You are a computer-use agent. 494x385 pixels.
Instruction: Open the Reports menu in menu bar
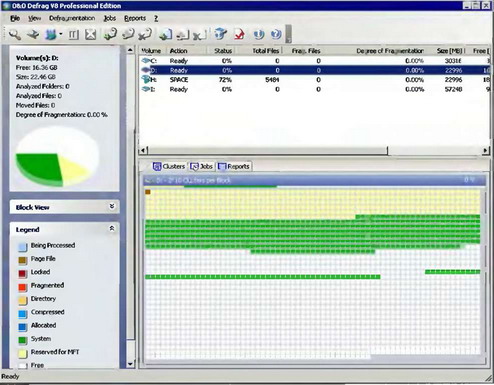135,18
